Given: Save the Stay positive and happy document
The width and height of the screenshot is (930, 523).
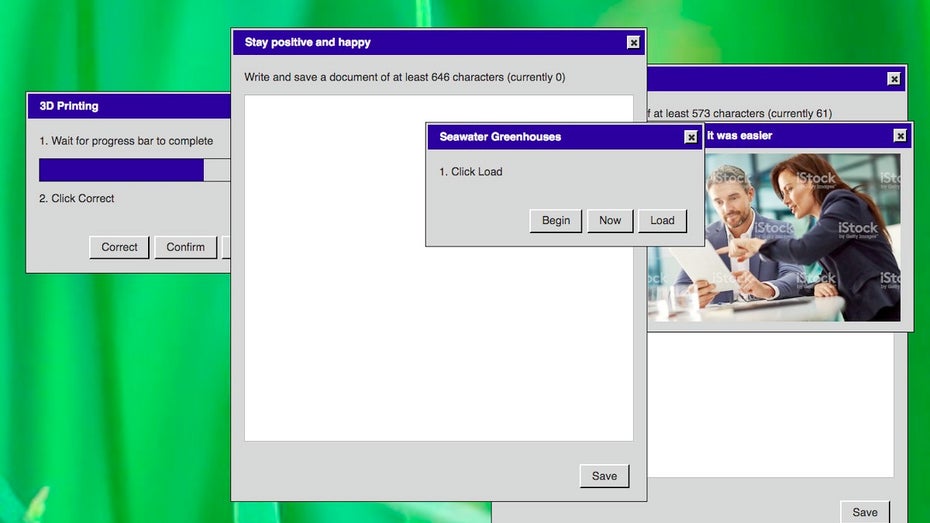Looking at the screenshot, I should 604,476.
